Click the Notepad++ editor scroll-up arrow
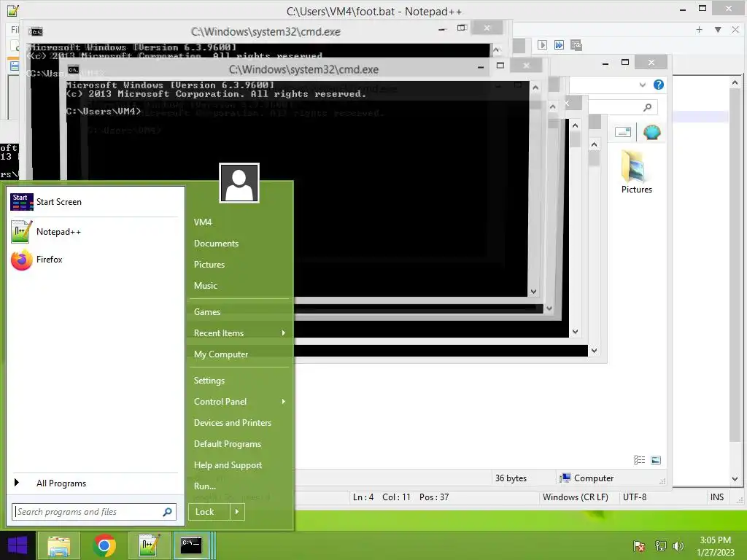The width and height of the screenshot is (747, 560). [735, 83]
